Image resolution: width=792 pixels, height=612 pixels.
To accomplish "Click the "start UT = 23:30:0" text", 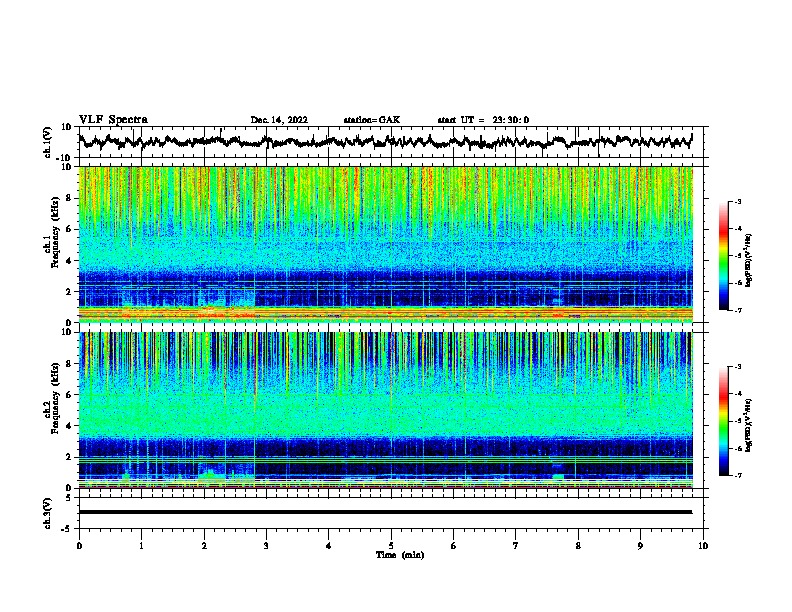I will [x=483, y=120].
